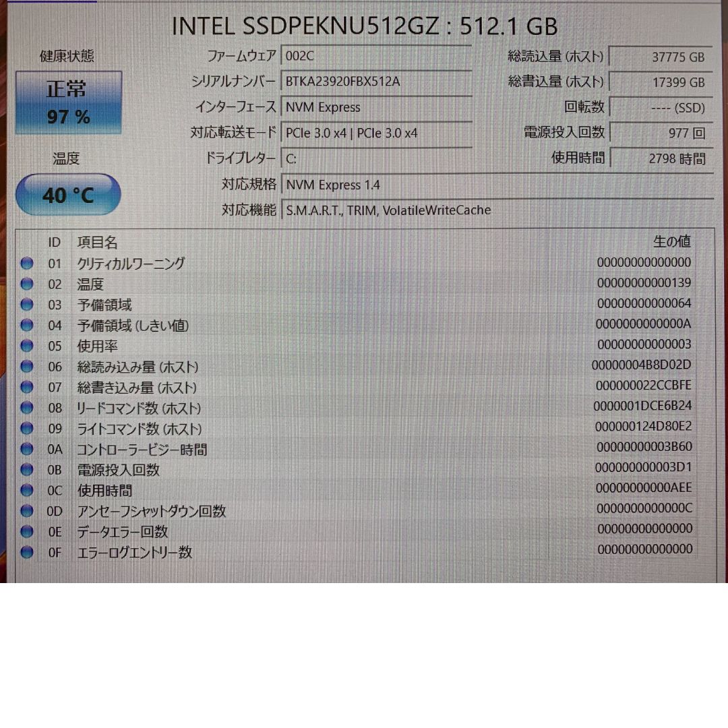Click drive letter field showing C:
The width and height of the screenshot is (728, 728).
click(377, 159)
